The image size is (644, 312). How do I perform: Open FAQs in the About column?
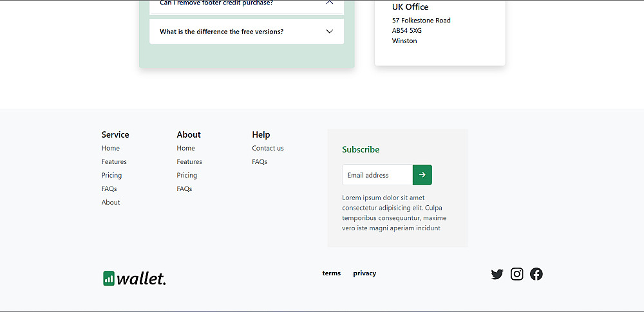[x=184, y=188]
